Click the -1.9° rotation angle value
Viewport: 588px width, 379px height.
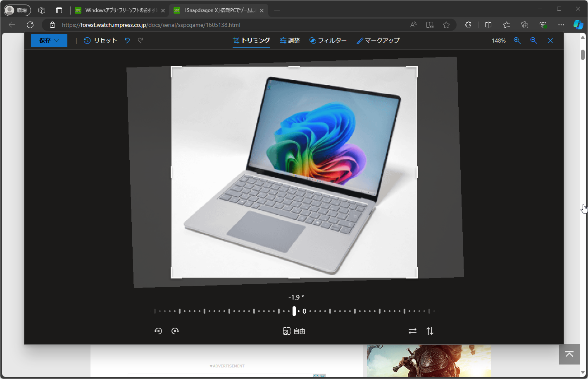pyautogui.click(x=296, y=297)
